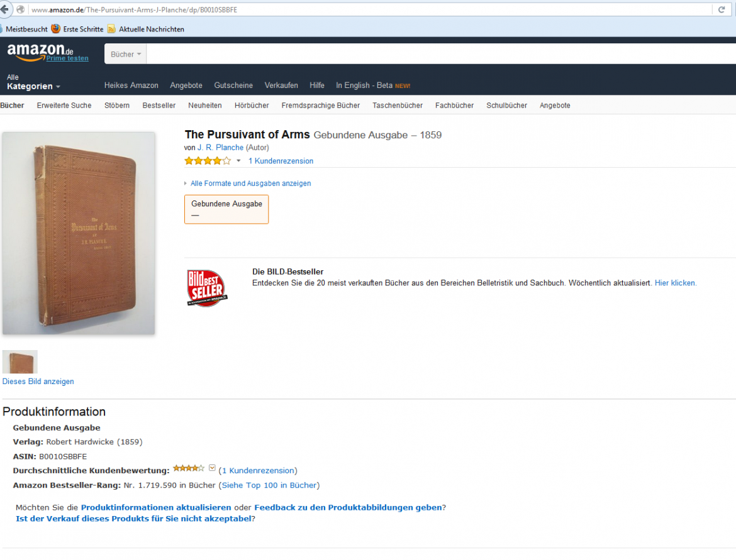
Task: Click the star rating under the title
Action: tap(208, 161)
